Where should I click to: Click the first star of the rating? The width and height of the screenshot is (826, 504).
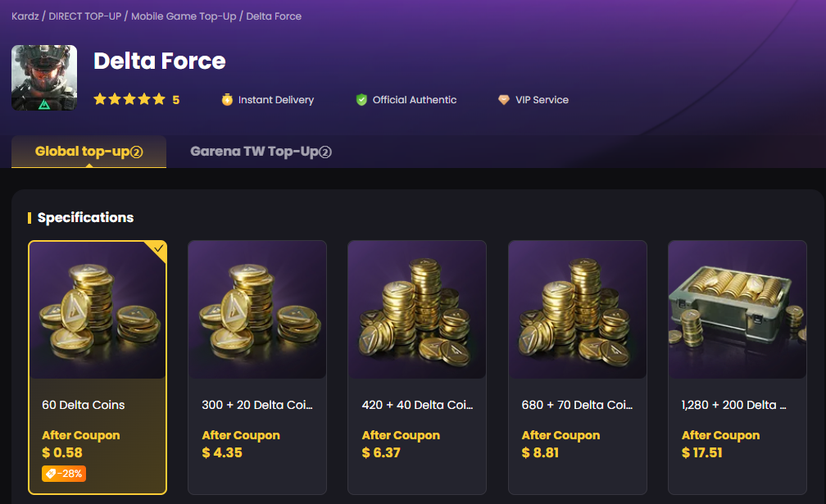pos(102,98)
